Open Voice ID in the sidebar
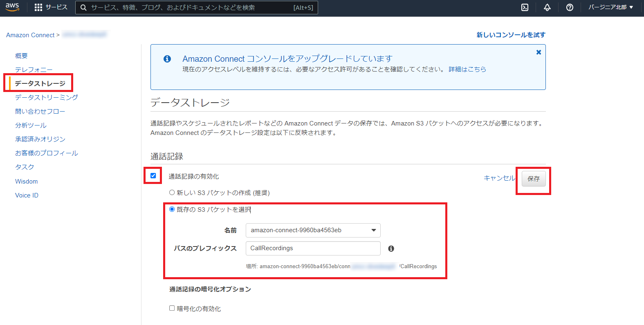The height and width of the screenshot is (325, 644). [x=27, y=195]
